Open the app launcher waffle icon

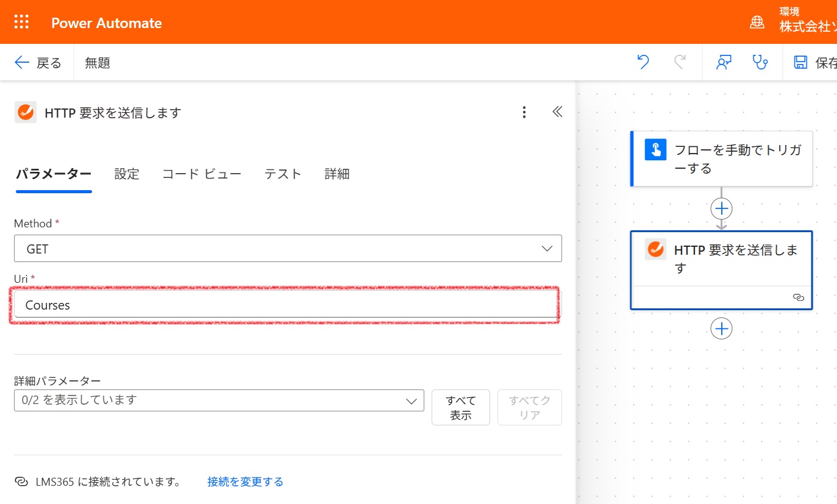point(21,22)
